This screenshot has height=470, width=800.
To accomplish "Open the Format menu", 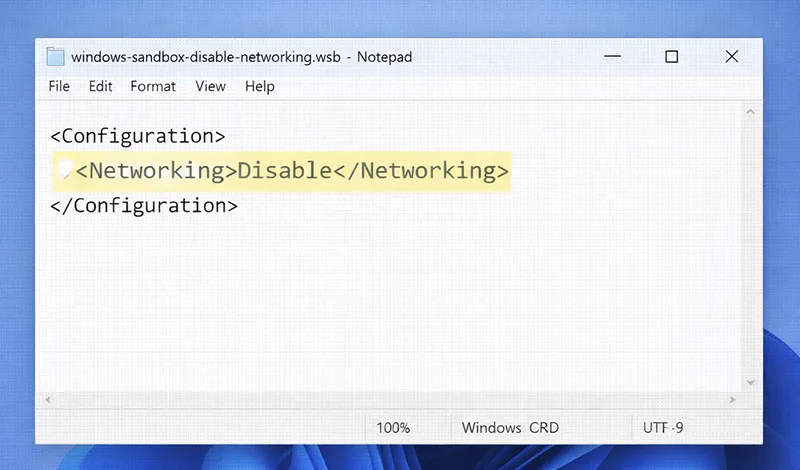I will (x=153, y=86).
